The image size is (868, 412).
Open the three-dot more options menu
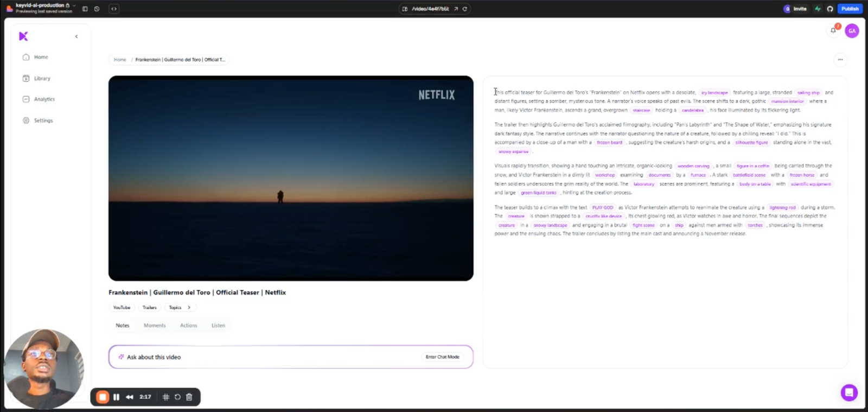(x=840, y=59)
